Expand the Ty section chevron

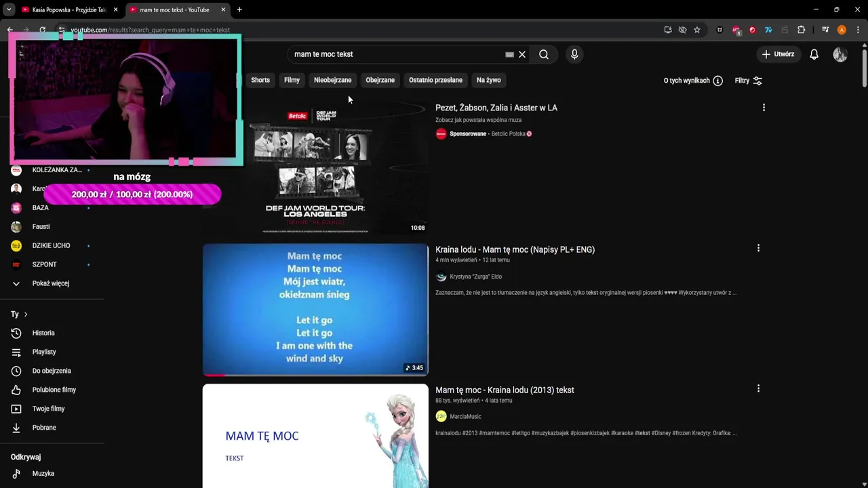coord(26,314)
